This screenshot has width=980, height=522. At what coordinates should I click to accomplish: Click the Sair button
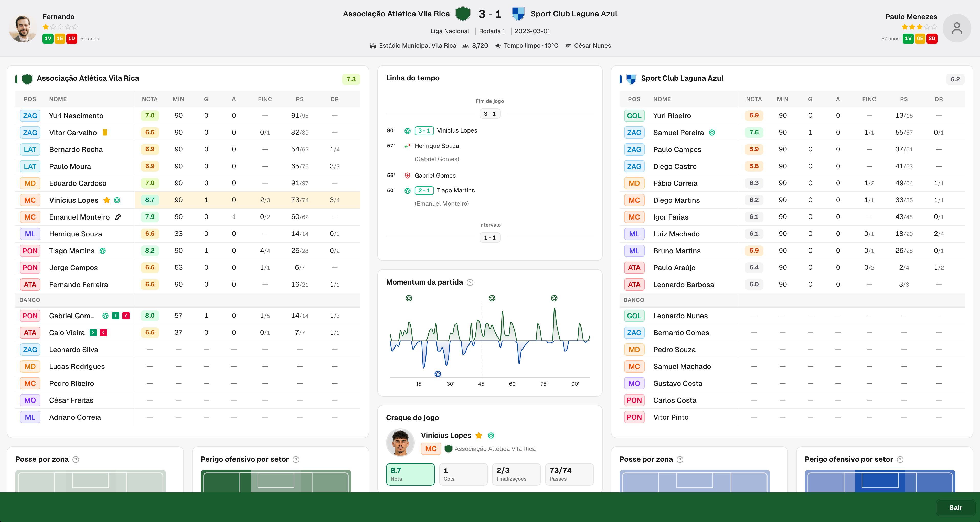[x=955, y=508]
